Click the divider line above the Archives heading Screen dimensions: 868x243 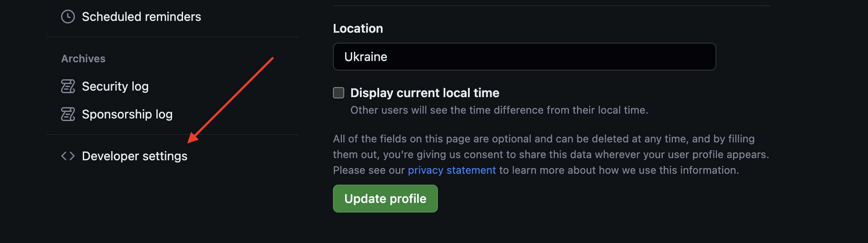[x=173, y=37]
